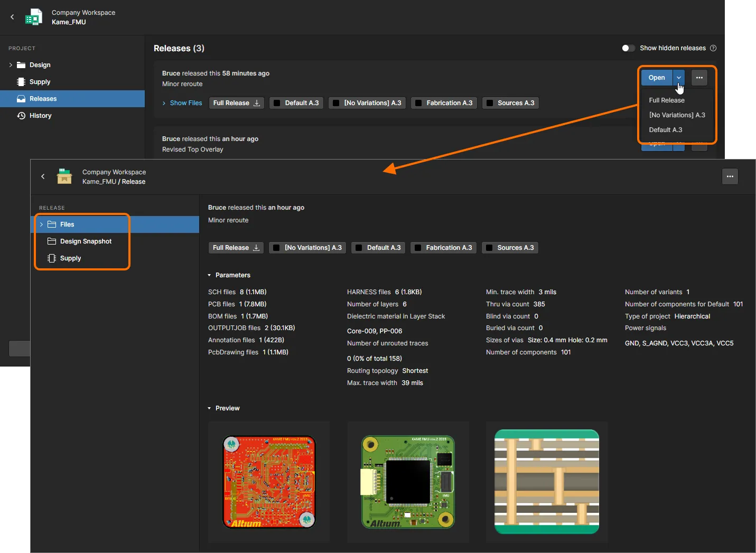The image size is (756, 553).
Task: Click Default A.3 package in Releases list
Action: point(296,103)
